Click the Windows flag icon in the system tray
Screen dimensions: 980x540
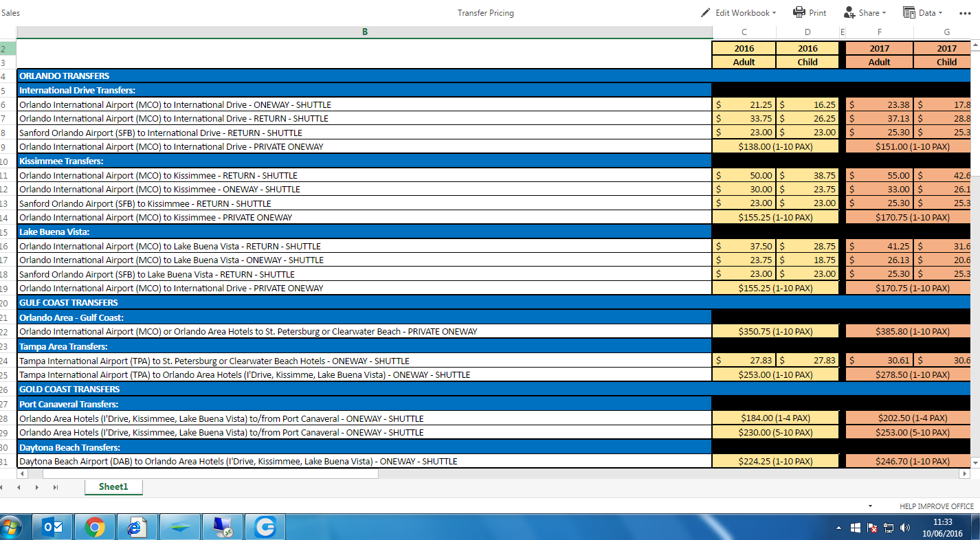click(x=856, y=528)
